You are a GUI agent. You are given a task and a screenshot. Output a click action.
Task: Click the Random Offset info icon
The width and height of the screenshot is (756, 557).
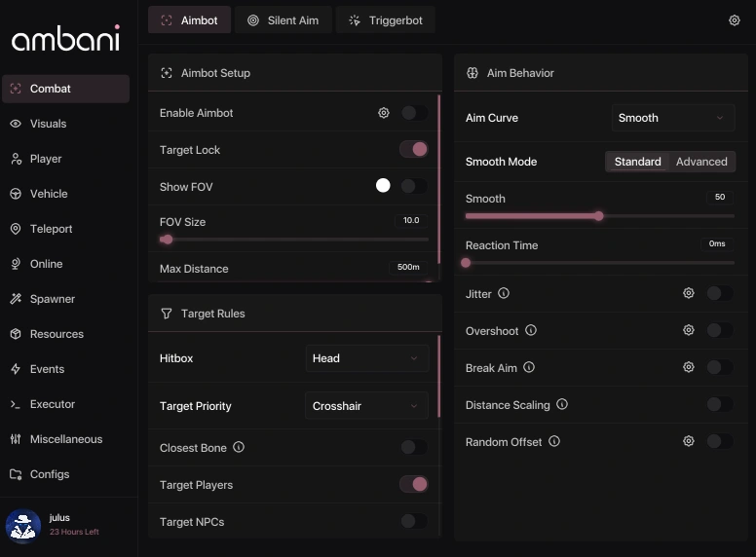(554, 441)
